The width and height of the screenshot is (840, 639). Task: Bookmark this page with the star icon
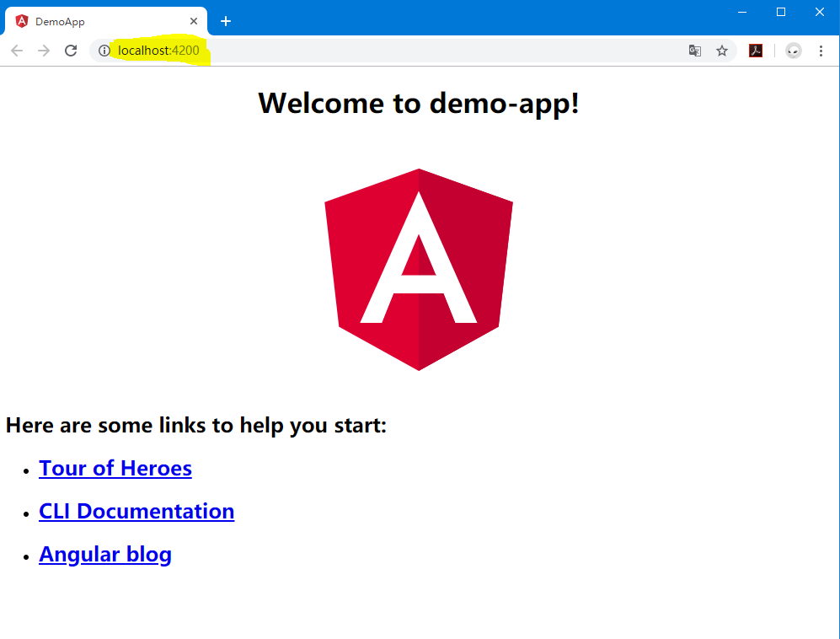(722, 51)
